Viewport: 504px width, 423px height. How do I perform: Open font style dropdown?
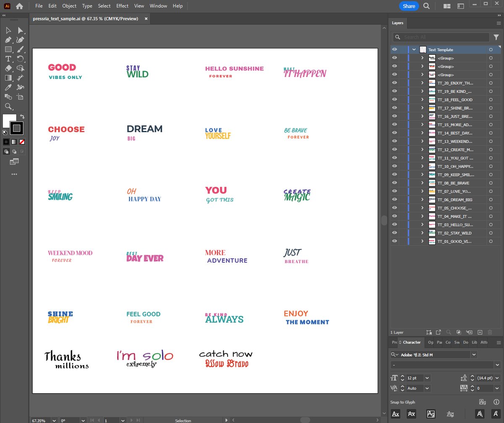coord(497,365)
